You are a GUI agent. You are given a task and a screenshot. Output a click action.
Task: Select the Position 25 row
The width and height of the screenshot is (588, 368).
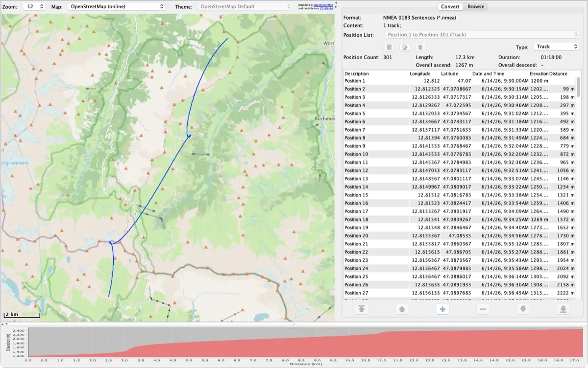click(460, 276)
